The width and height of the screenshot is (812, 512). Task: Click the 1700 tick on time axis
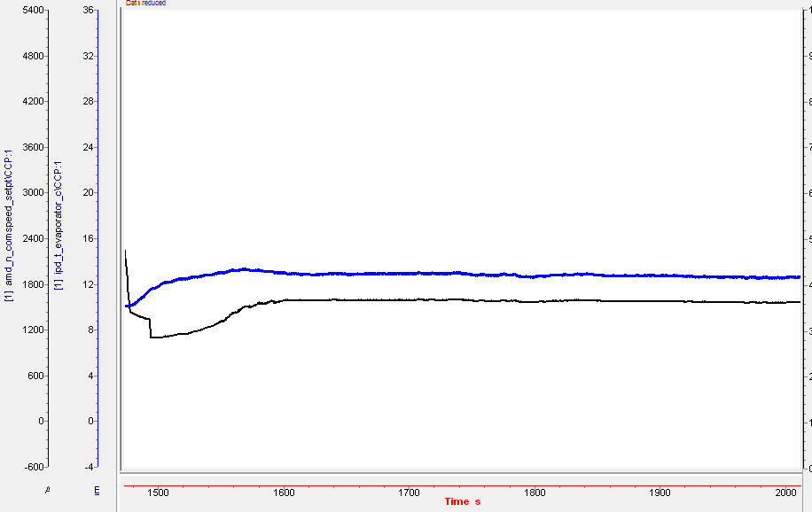pos(410,493)
